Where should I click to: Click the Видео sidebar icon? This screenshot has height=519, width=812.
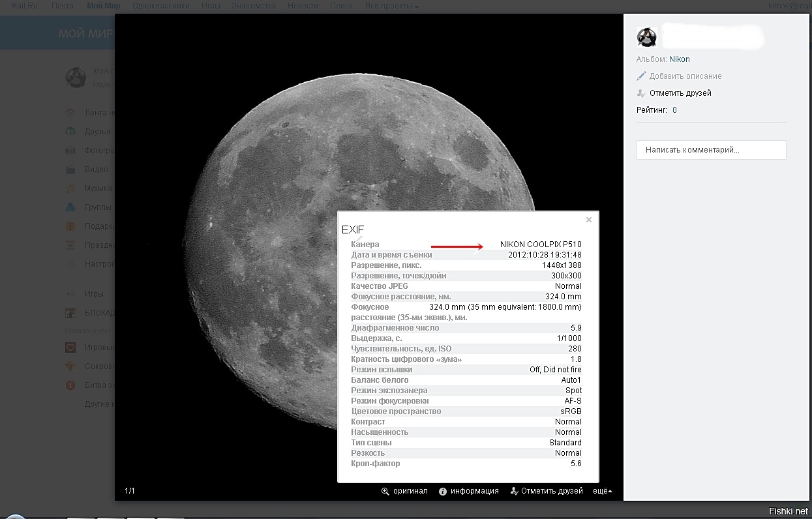tap(70, 170)
